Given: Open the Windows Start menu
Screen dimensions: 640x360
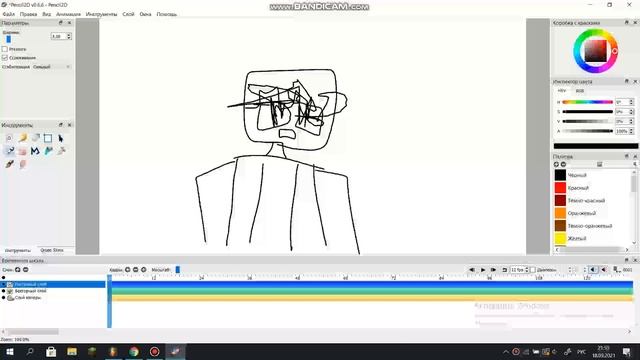Looking at the screenshot, I should pyautogui.click(x=10, y=351).
